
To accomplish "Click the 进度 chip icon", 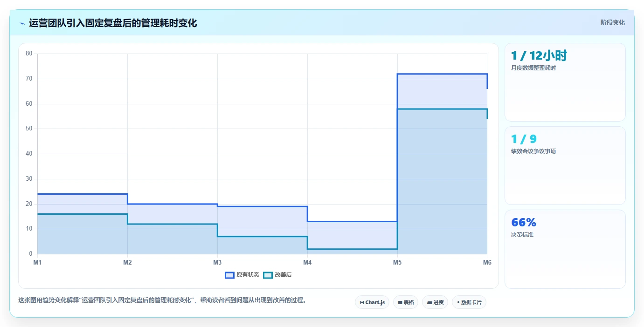I will [429, 303].
